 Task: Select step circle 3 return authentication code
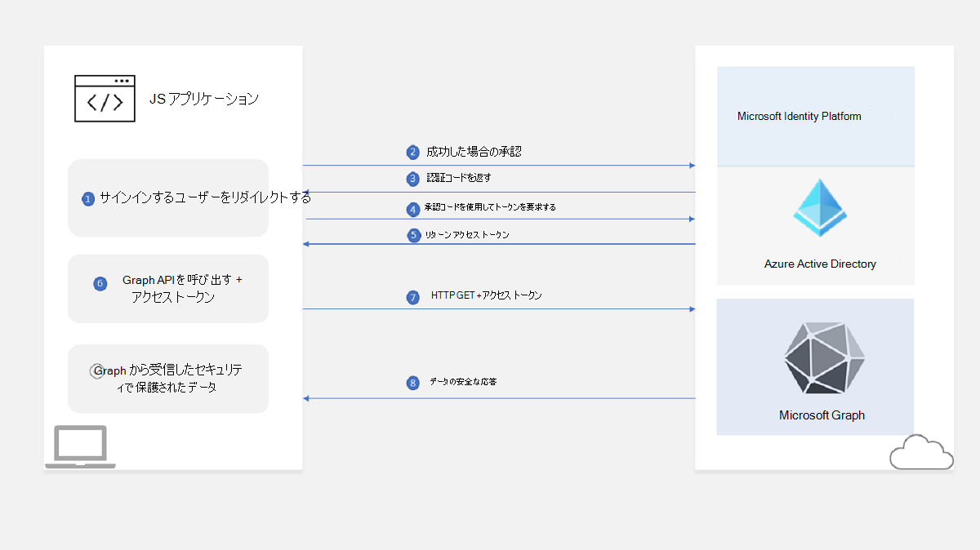pyautogui.click(x=412, y=178)
